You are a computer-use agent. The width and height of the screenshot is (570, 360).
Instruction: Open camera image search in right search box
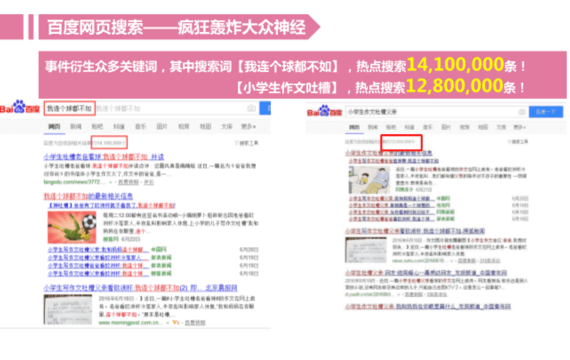coord(522,112)
